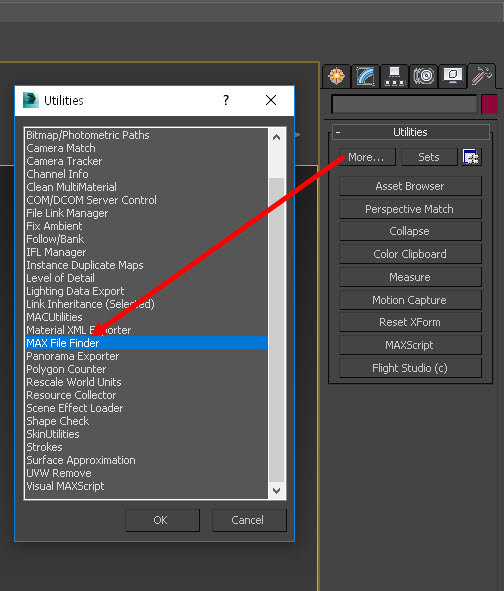The width and height of the screenshot is (504, 591).
Task: Launch Perspective Match utility
Action: [x=410, y=209]
